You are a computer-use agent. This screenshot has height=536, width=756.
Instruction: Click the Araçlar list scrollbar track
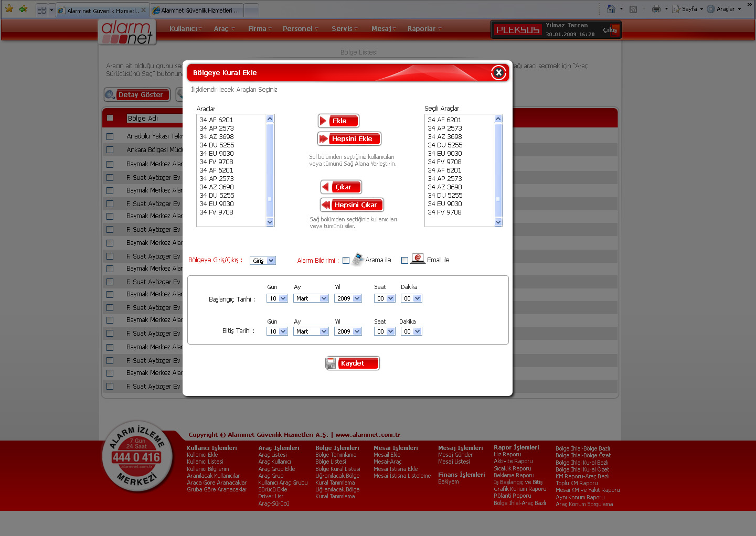pyautogui.click(x=270, y=170)
